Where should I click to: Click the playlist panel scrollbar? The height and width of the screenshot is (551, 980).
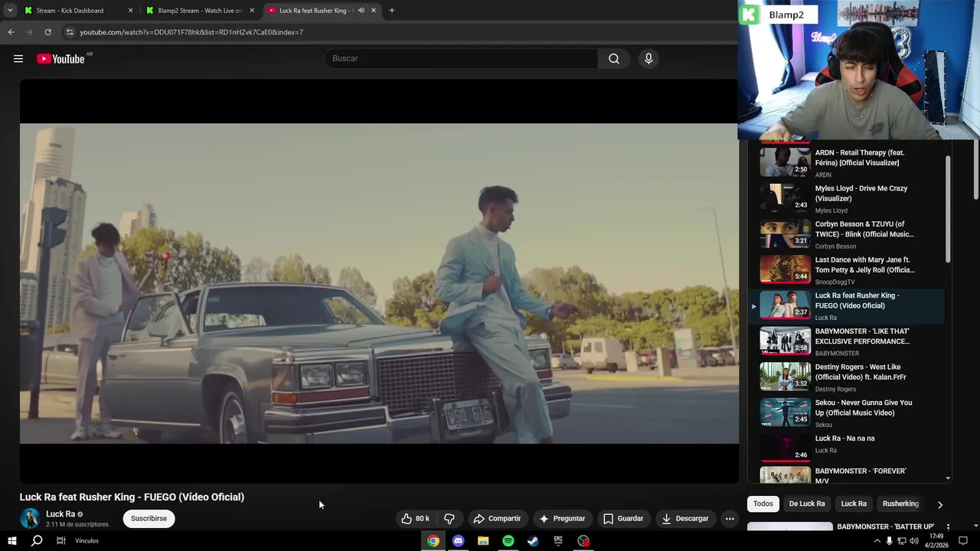[x=948, y=210]
